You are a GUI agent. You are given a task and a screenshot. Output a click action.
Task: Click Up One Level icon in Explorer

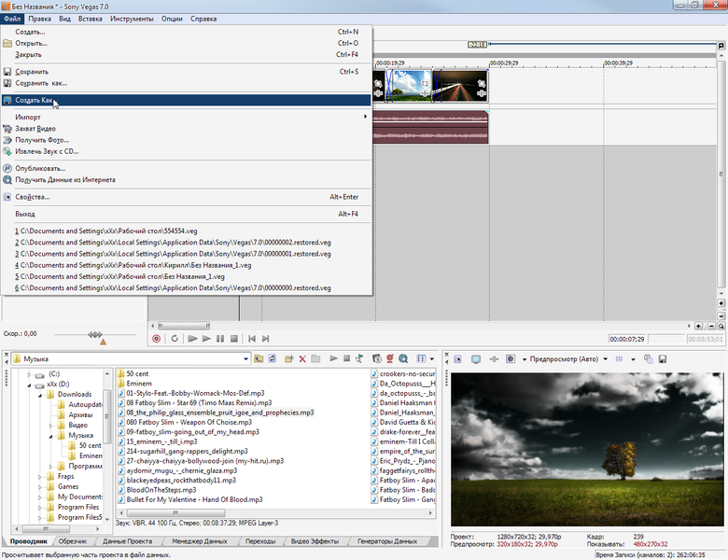pyautogui.click(x=259, y=358)
